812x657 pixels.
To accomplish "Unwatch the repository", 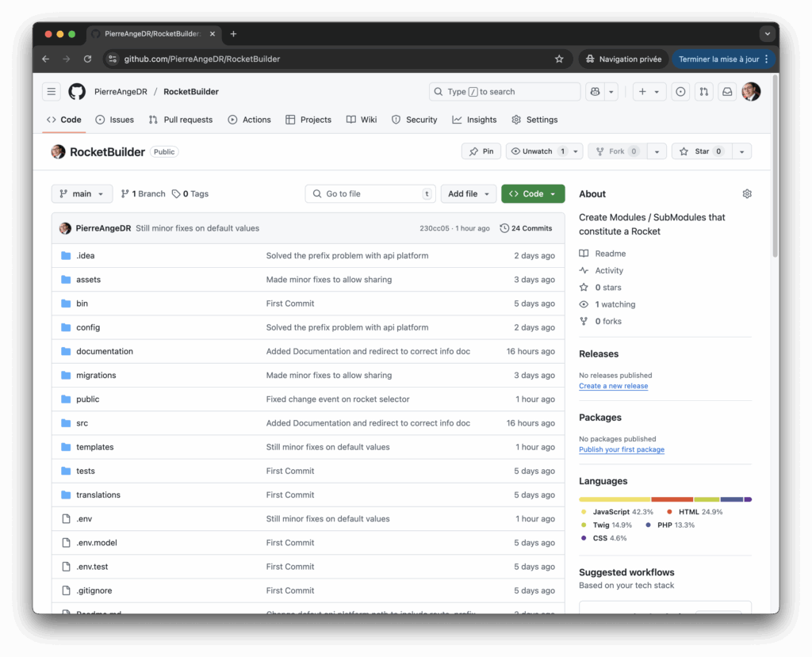I will (x=544, y=151).
